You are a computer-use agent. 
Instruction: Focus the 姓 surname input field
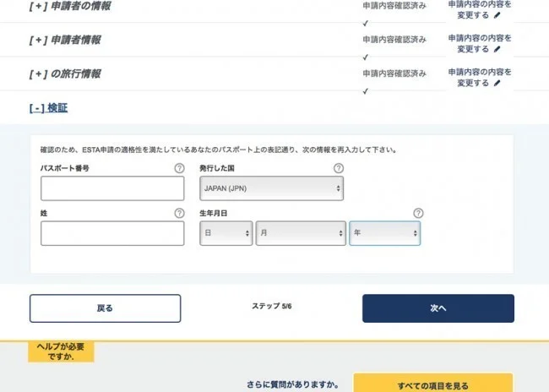point(112,233)
